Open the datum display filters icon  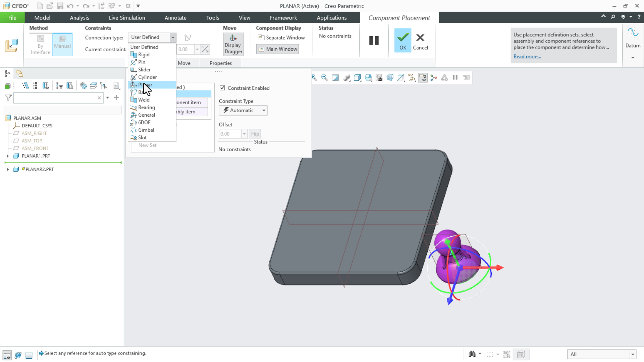coord(412,78)
